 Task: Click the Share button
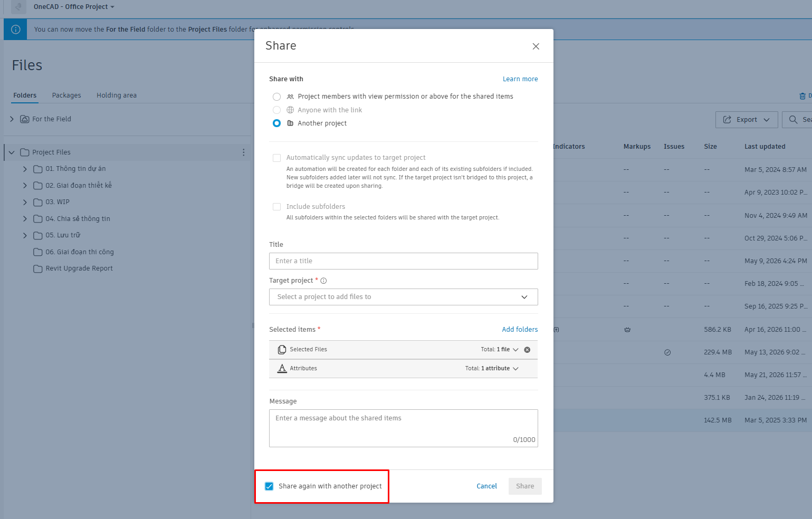point(525,486)
